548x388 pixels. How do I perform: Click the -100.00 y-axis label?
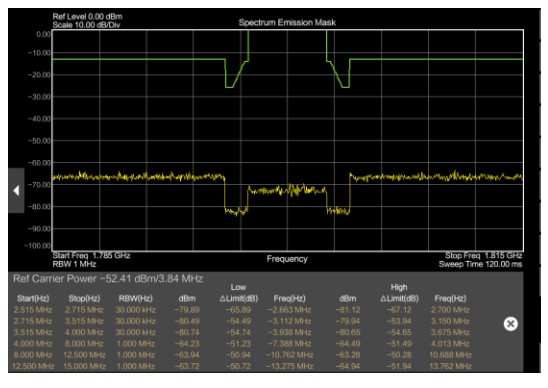(x=37, y=246)
